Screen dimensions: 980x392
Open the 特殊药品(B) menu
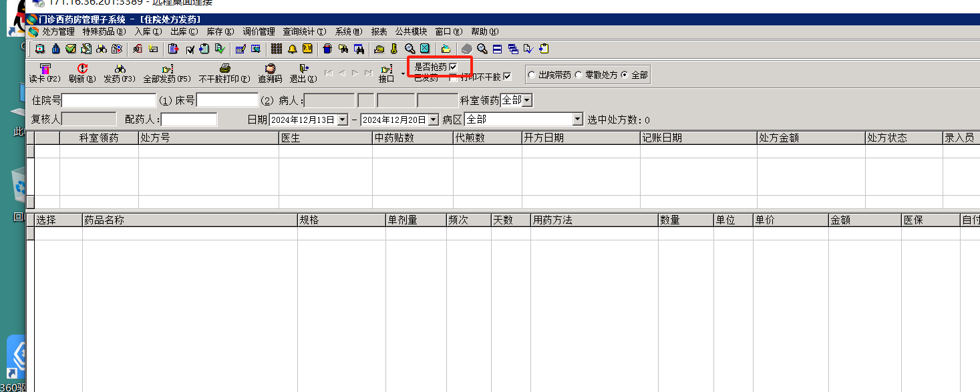[x=104, y=31]
